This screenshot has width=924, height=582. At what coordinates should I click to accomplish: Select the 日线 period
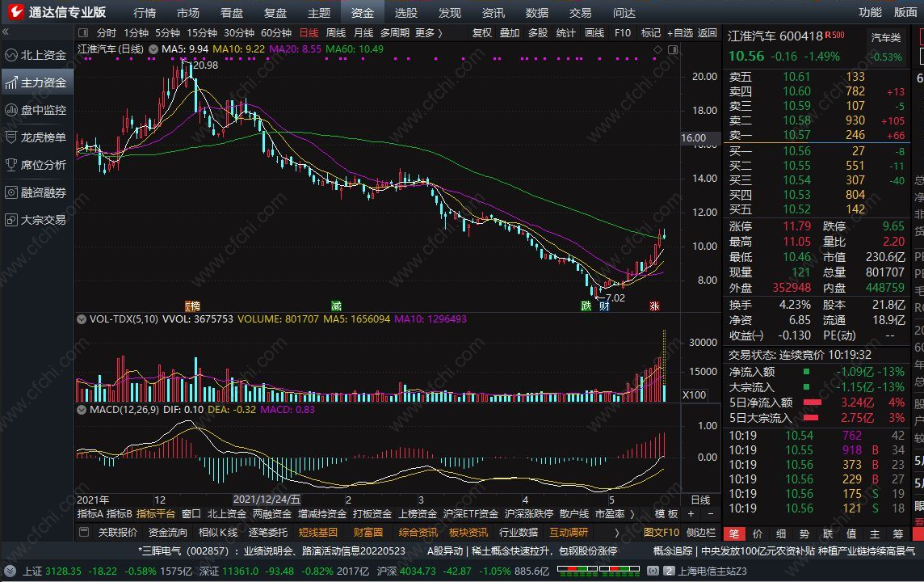coord(309,33)
